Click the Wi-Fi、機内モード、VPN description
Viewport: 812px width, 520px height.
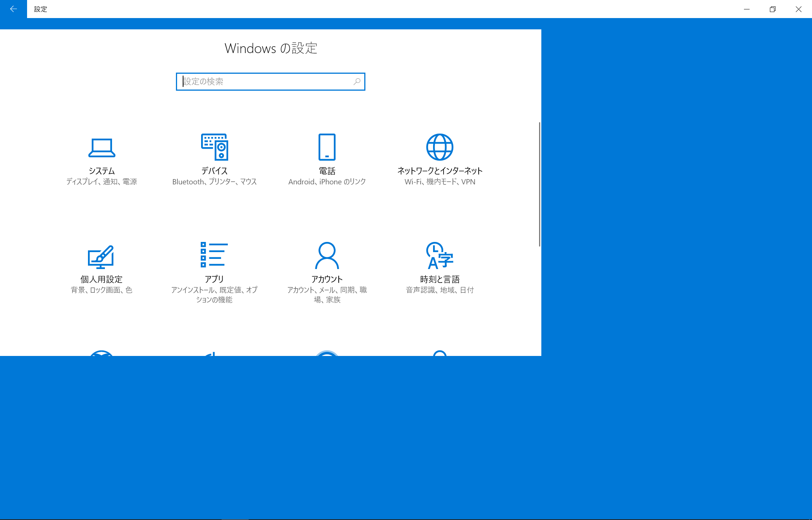pyautogui.click(x=440, y=182)
